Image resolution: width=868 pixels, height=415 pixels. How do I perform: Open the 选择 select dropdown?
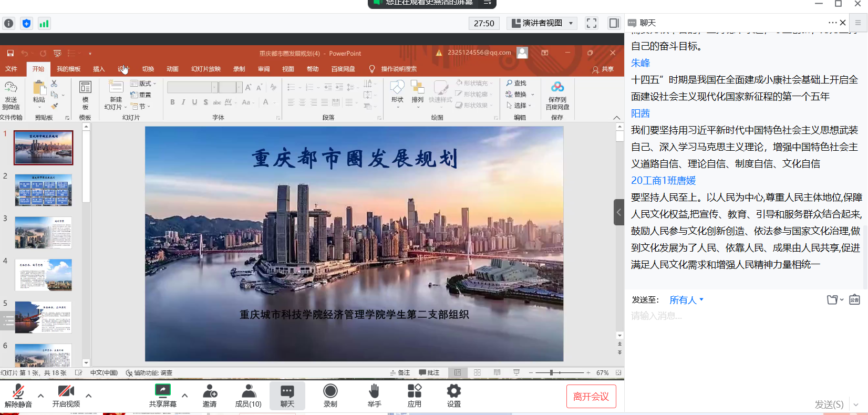pos(519,106)
